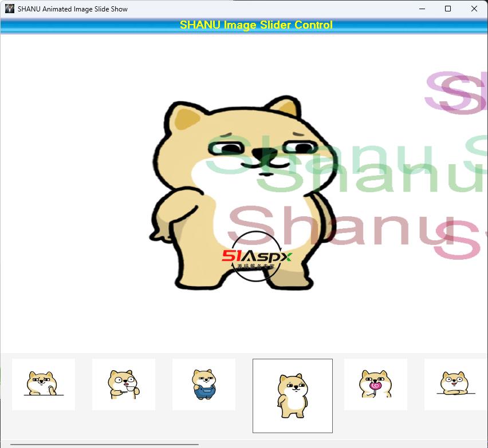Click the window title SHANU Animated Image Slide Show
The width and height of the screenshot is (488, 448).
tap(73, 9)
